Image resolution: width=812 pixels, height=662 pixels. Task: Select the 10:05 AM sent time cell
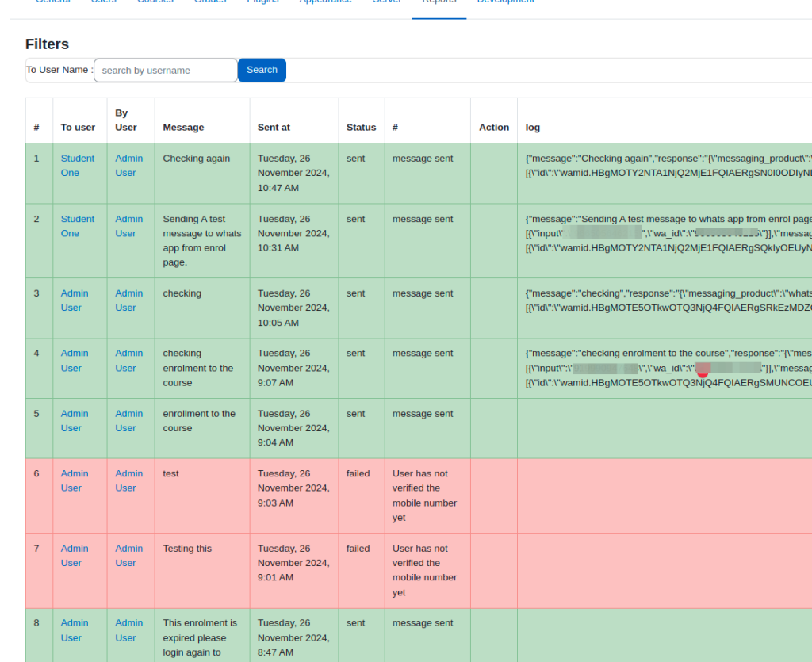pyautogui.click(x=293, y=308)
